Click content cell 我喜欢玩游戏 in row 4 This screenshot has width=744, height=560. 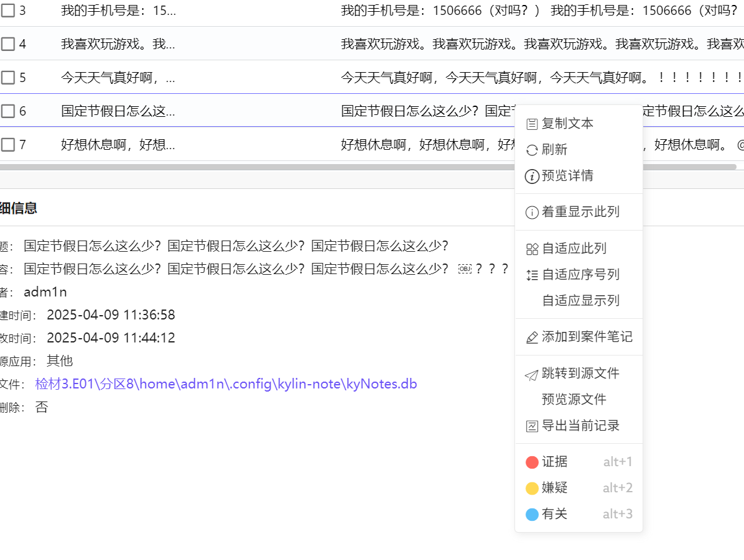pos(542,44)
